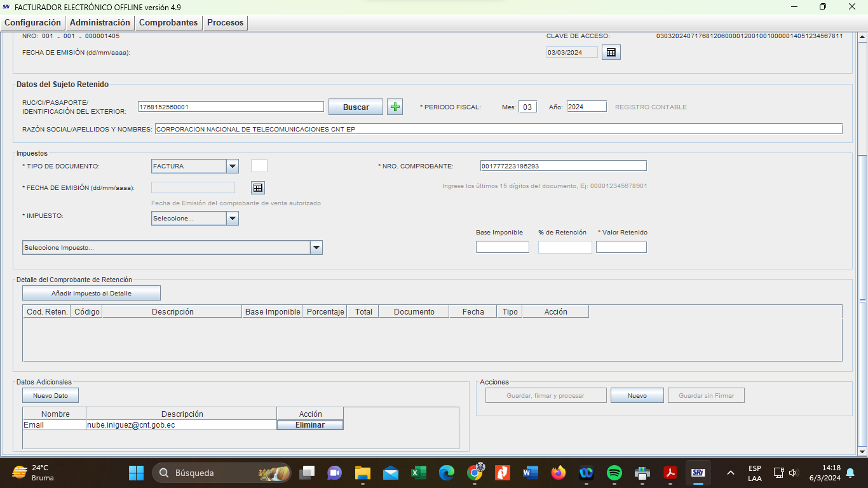This screenshot has width=868, height=488.
Task: Open the Configuración menu
Action: pyautogui.click(x=32, y=22)
